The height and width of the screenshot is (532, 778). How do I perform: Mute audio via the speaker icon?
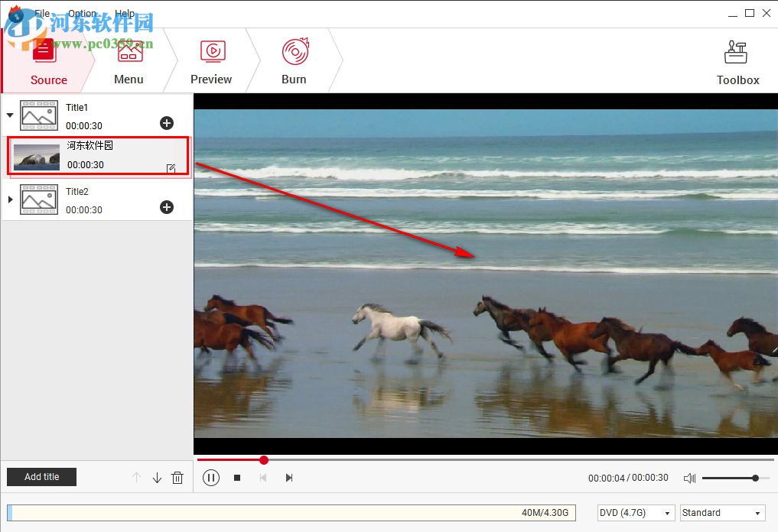click(688, 477)
